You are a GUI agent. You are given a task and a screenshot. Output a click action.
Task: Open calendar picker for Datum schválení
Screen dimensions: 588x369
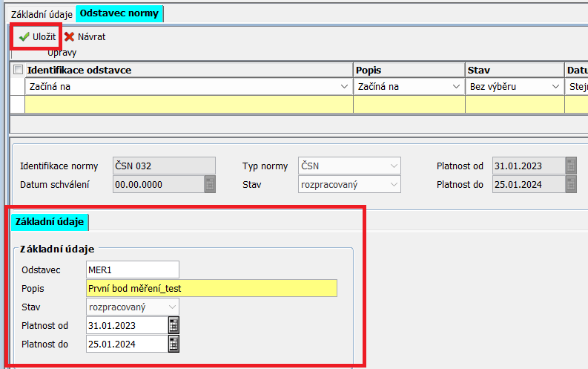pos(210,184)
